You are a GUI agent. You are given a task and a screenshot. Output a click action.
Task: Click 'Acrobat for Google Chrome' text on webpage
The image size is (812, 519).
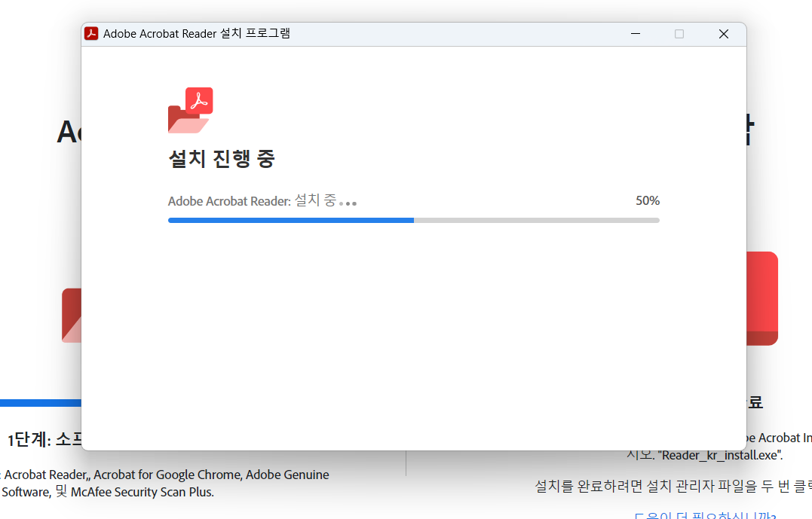pos(167,475)
